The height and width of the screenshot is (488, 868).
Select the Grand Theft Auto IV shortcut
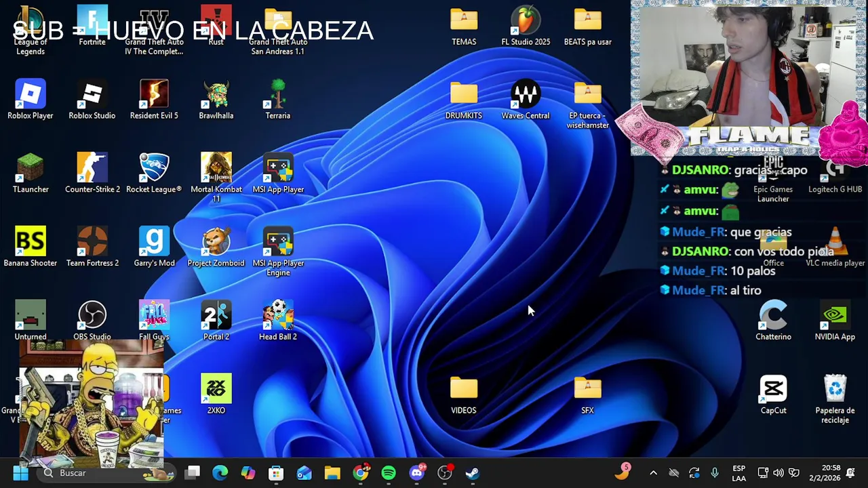coord(154,30)
